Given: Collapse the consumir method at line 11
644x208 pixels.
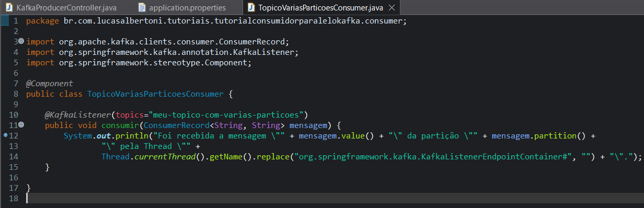Looking at the screenshot, I should pyautogui.click(x=21, y=125).
